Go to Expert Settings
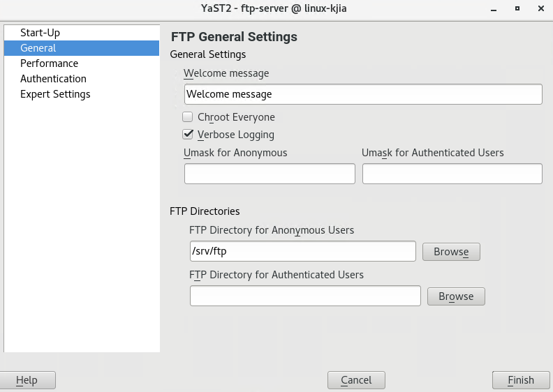 (x=55, y=94)
